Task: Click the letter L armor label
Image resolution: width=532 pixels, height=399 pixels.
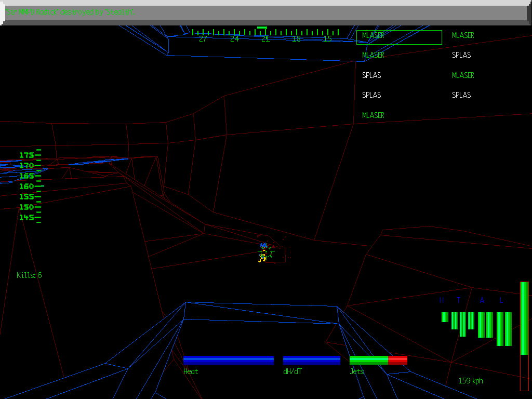Action: (x=501, y=300)
